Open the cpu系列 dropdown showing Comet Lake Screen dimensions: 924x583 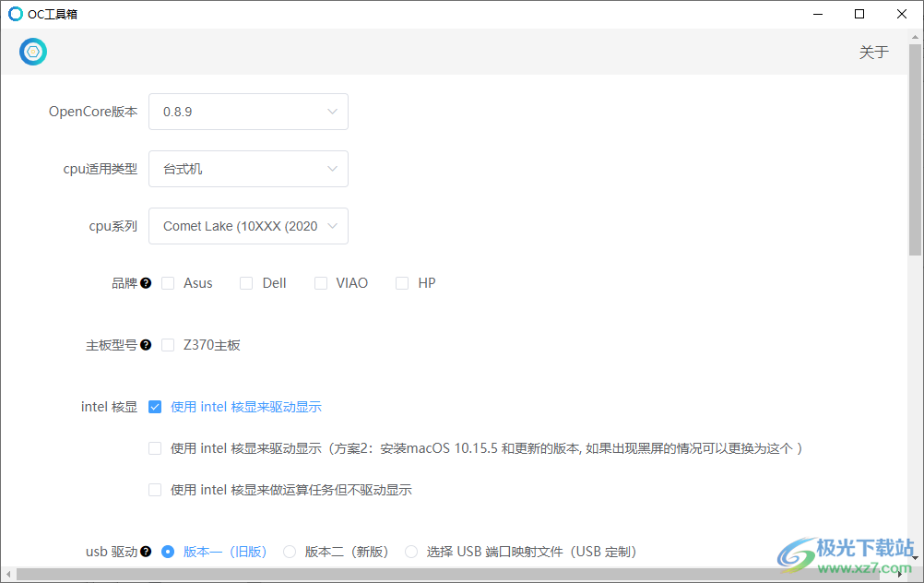point(248,226)
